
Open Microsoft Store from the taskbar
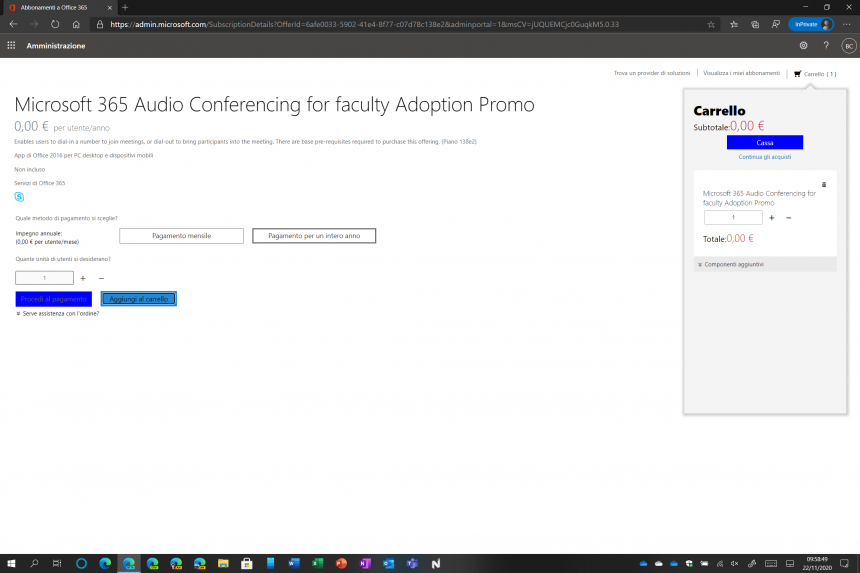247,563
